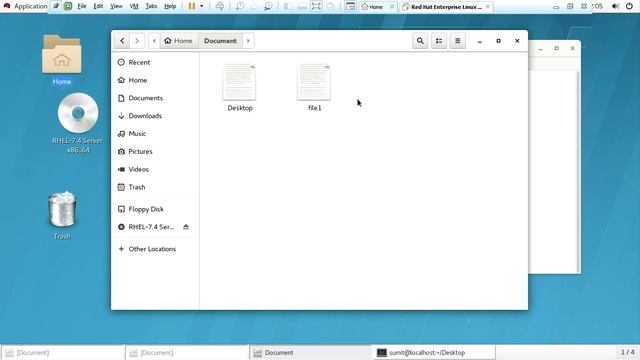Open Home in the sidebar
640x360 pixels.
(155, 80)
